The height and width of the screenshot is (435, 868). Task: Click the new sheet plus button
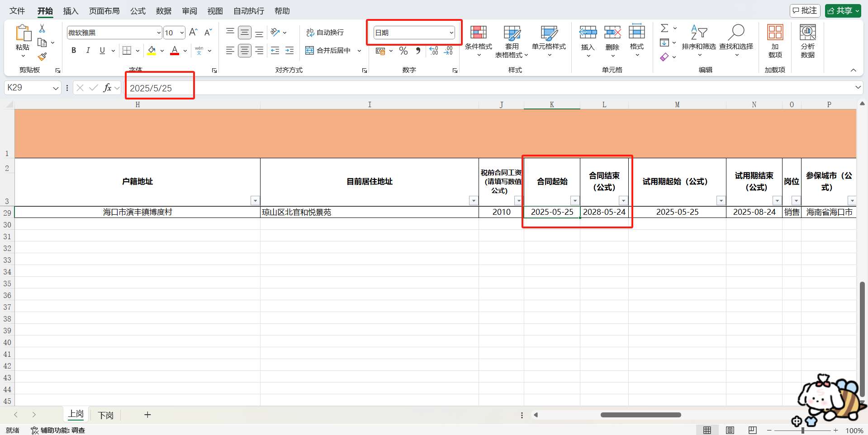coord(147,415)
